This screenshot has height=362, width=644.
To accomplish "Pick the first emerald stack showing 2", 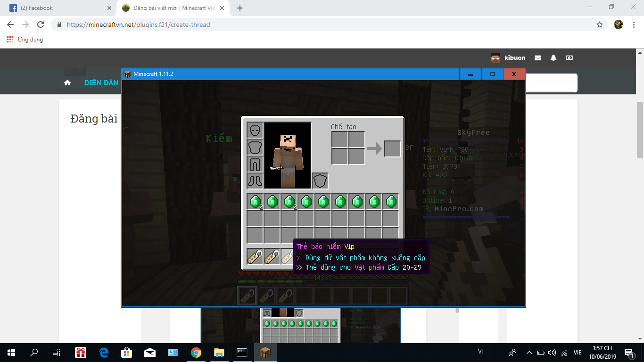I will [255, 202].
